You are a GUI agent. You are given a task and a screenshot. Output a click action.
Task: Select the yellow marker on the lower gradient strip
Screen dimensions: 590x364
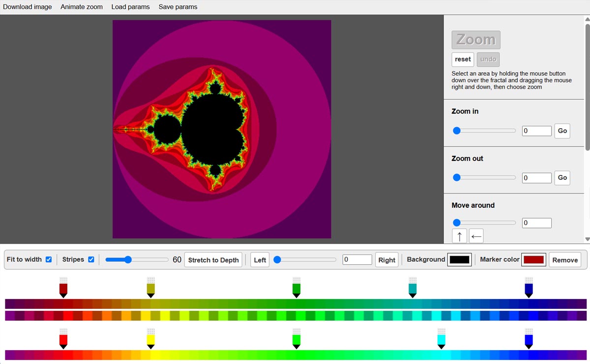pyautogui.click(x=150, y=339)
